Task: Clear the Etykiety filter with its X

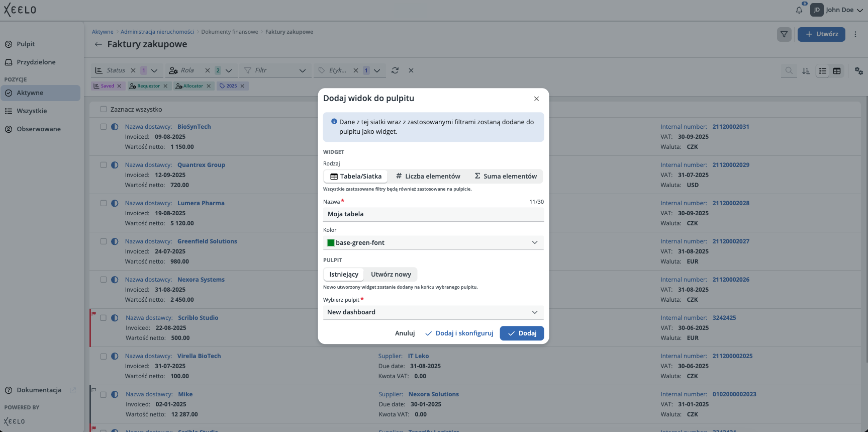Action: tap(356, 70)
